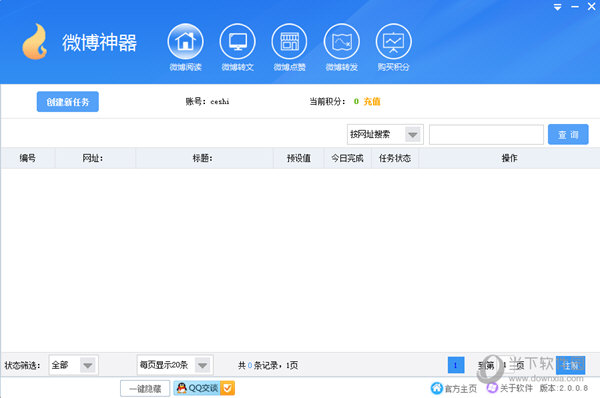Click the 预设值 column header
The height and width of the screenshot is (398, 600).
tap(299, 158)
